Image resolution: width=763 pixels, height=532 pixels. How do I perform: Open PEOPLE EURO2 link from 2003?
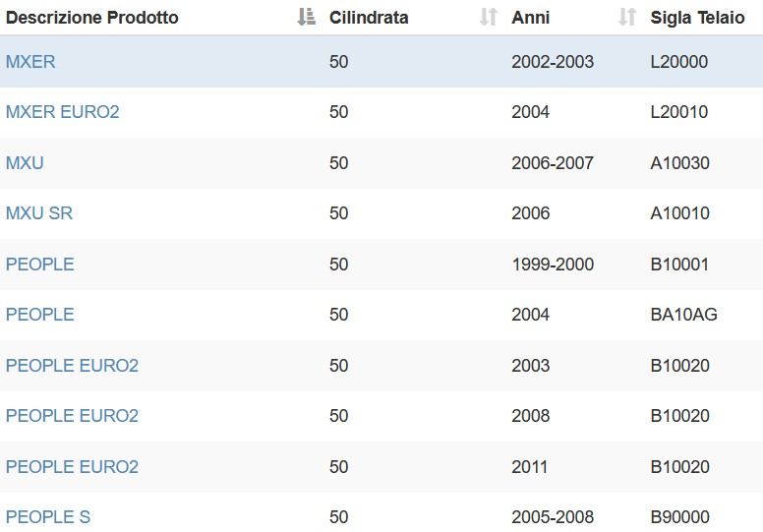72,366
